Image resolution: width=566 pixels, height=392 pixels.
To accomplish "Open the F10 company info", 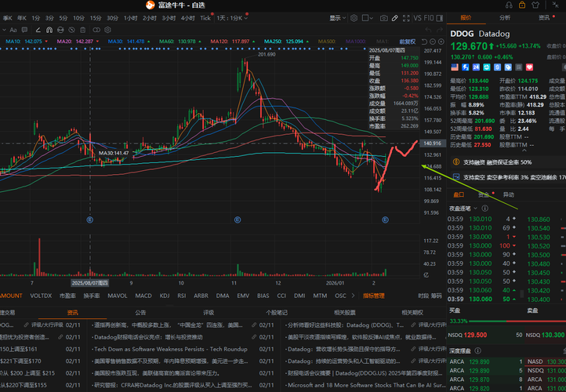I will [429, 18].
